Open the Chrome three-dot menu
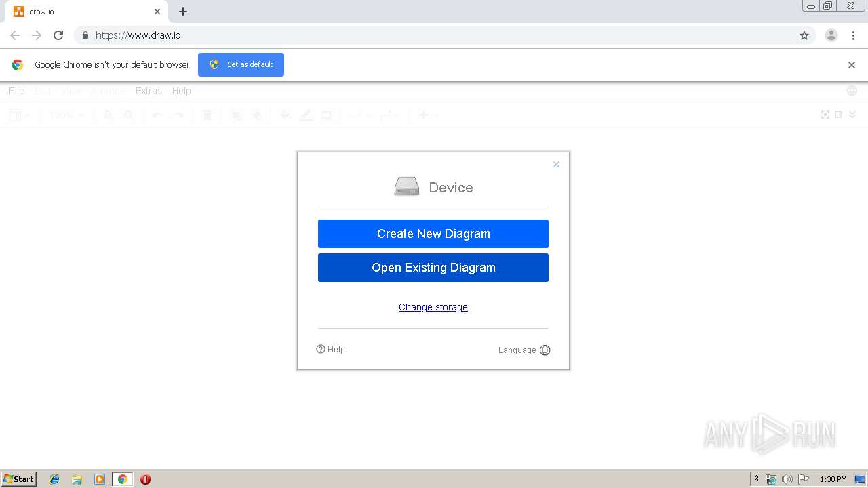The image size is (868, 488). coord(854,35)
